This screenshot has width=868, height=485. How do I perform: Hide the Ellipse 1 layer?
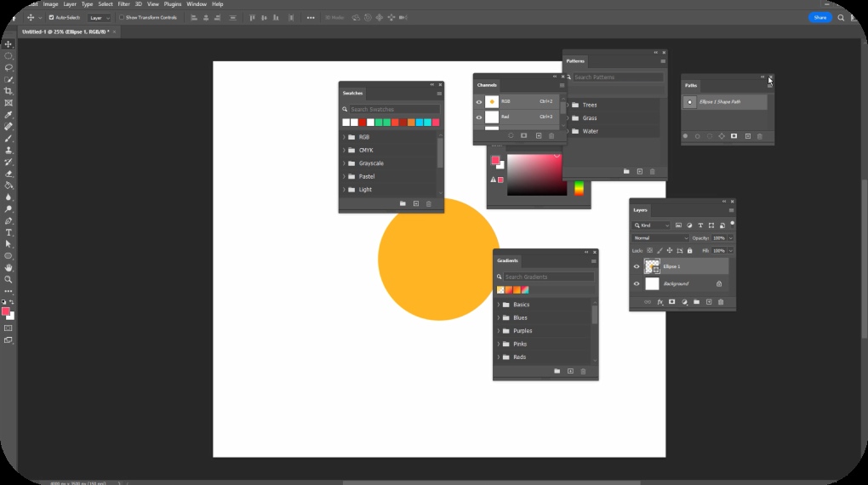[x=637, y=266]
